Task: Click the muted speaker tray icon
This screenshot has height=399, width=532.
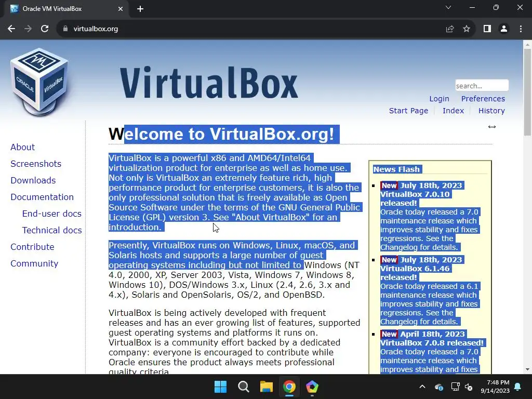Action: [469, 387]
